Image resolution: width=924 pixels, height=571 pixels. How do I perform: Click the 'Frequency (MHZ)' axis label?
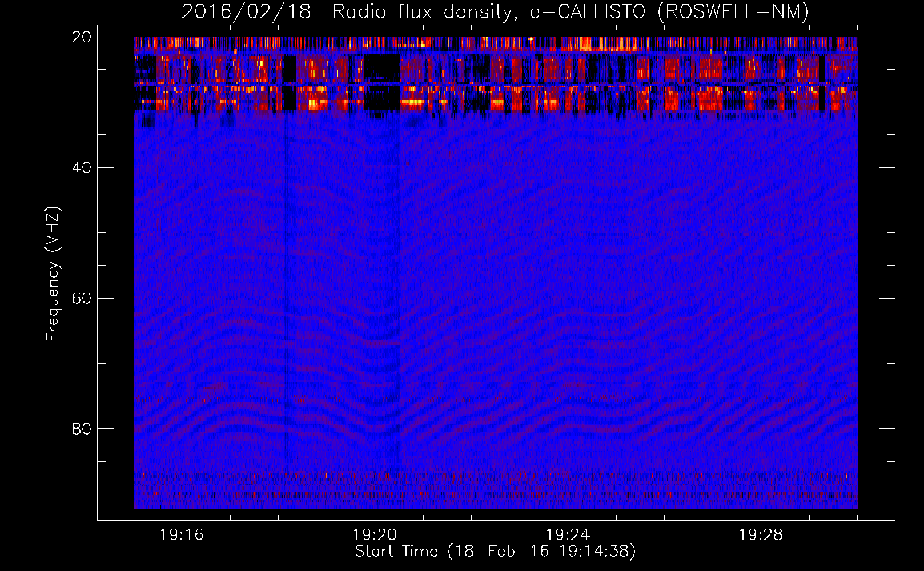(x=53, y=274)
